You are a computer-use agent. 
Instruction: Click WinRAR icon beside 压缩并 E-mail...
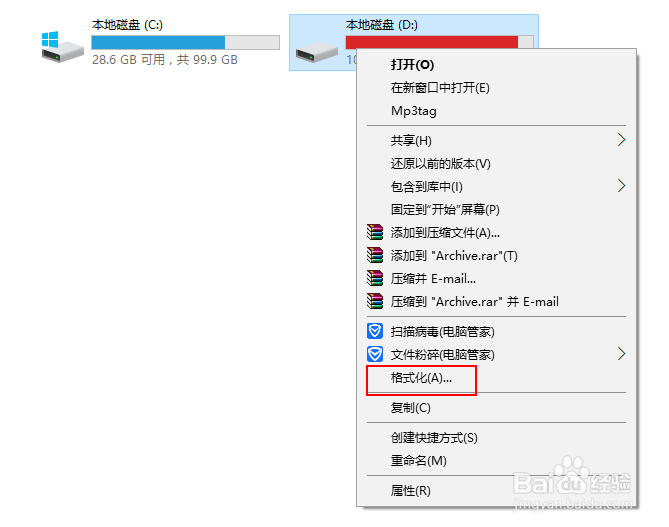click(x=375, y=278)
